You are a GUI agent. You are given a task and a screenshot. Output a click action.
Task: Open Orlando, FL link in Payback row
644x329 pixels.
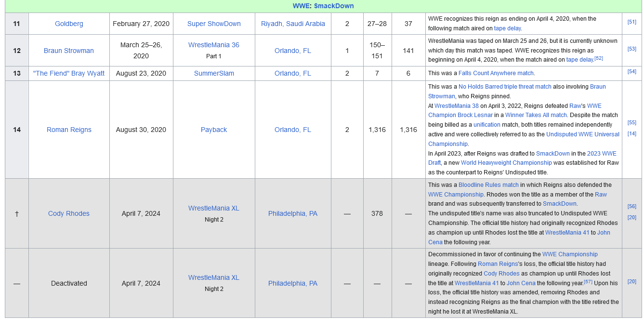pyautogui.click(x=293, y=130)
